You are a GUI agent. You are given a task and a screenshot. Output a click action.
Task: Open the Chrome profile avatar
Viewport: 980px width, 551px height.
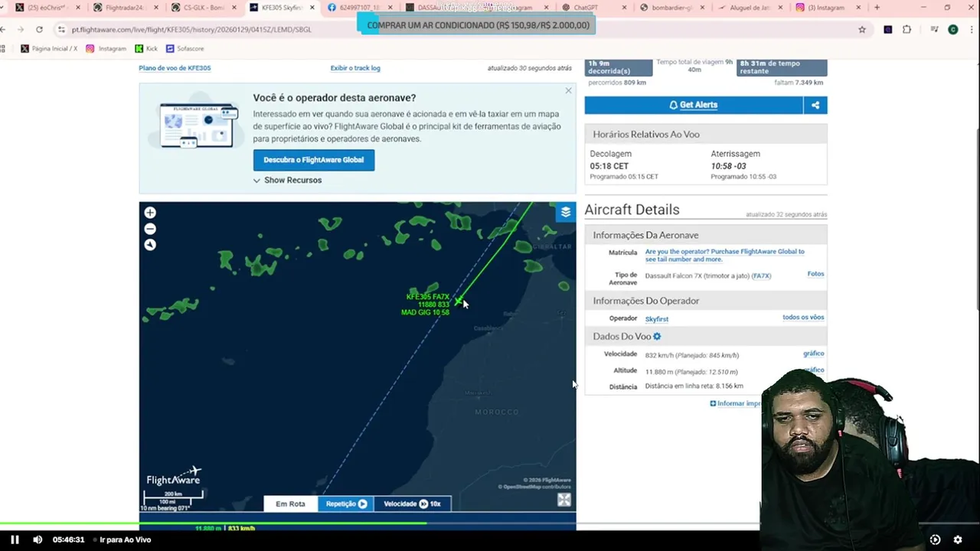[953, 29]
